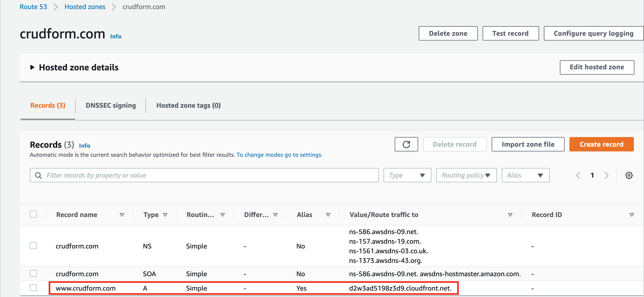Open the Routing policy filter dropdown
Image resolution: width=644 pixels, height=297 pixels.
tap(466, 175)
